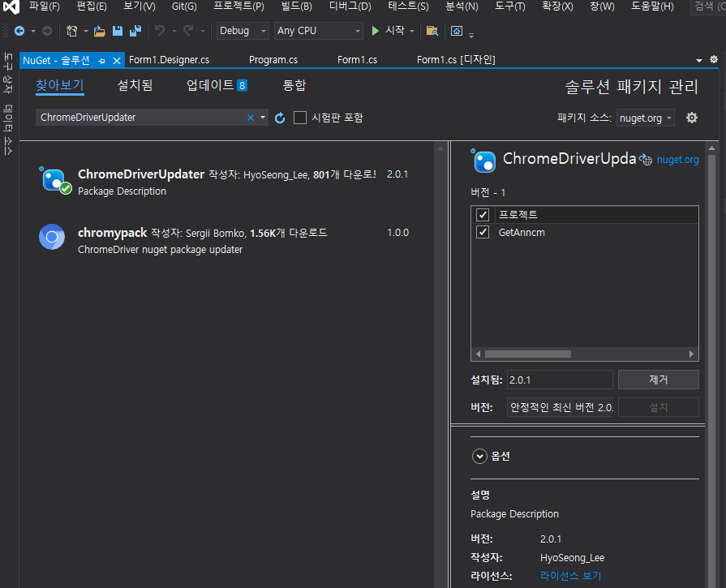The image size is (726, 588).
Task: Click the project list horizontal scrollbar thumb
Action: (528, 354)
